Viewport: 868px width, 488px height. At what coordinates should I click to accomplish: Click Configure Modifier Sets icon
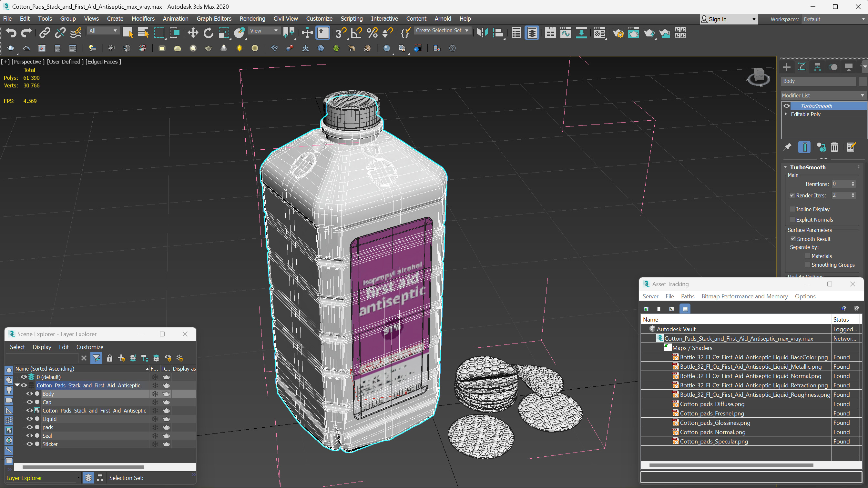[851, 147]
